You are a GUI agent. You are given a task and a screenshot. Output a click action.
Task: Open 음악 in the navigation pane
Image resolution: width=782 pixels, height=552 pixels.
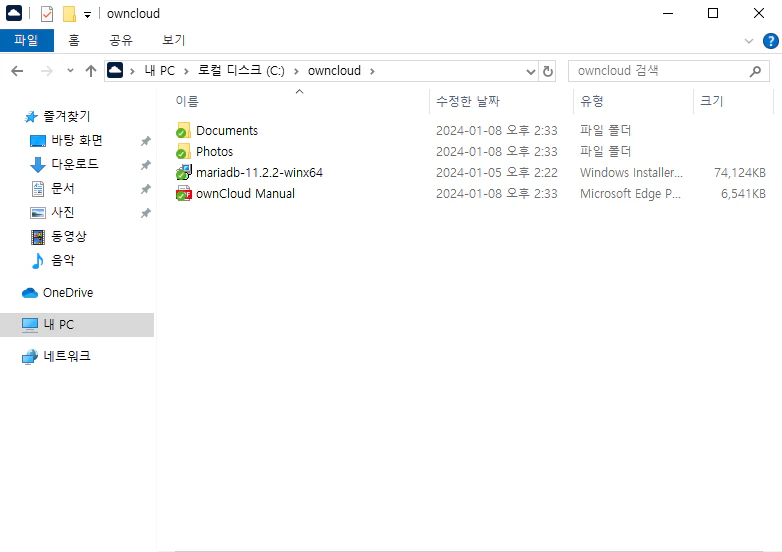[x=63, y=260]
